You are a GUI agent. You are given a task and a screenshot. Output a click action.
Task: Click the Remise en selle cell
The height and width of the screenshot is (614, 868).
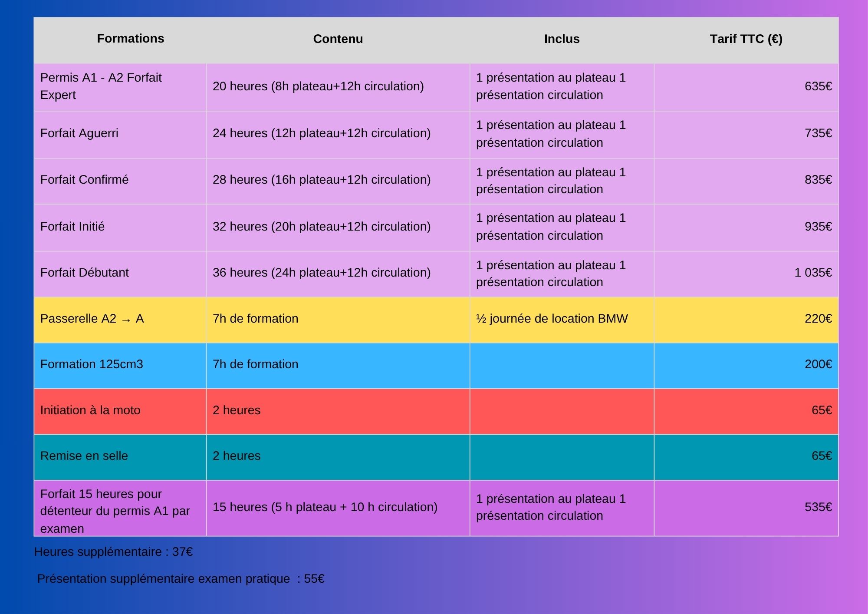click(x=84, y=456)
